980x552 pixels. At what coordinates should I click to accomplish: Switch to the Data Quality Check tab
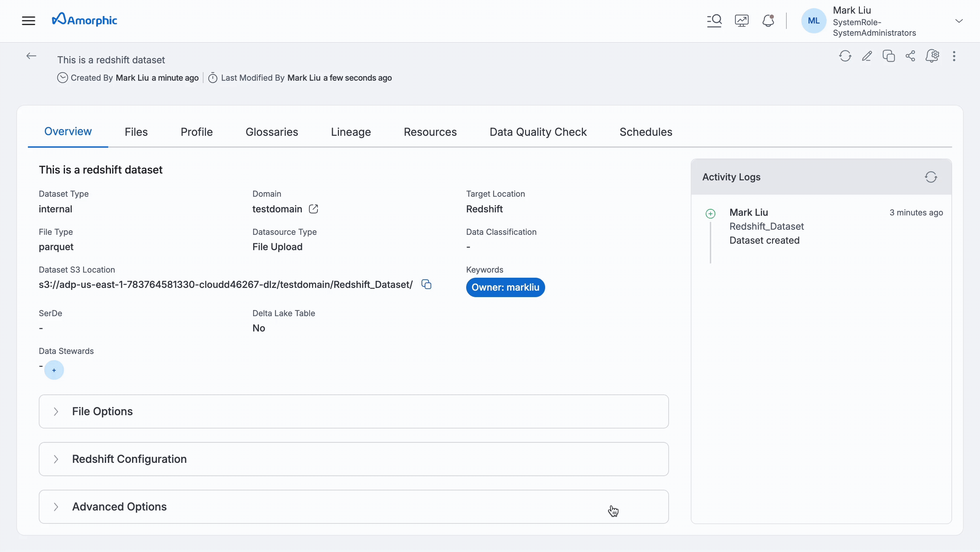click(x=538, y=132)
